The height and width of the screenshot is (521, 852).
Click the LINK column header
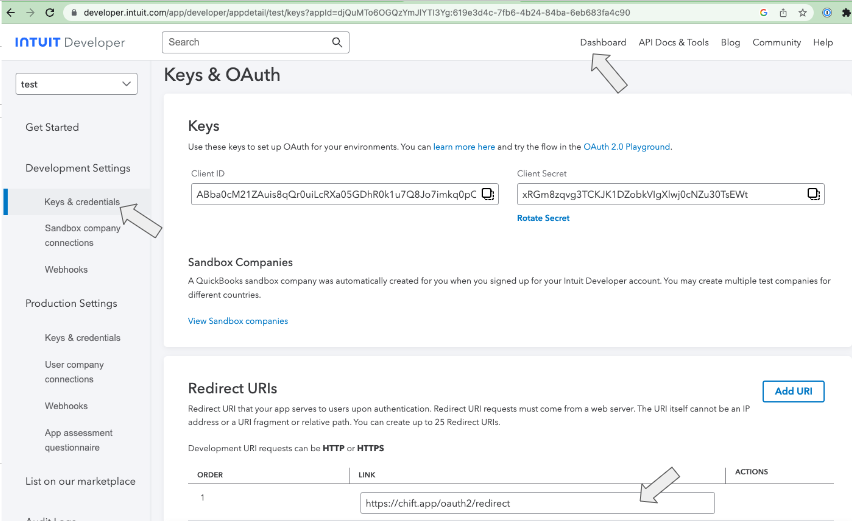coord(367,475)
